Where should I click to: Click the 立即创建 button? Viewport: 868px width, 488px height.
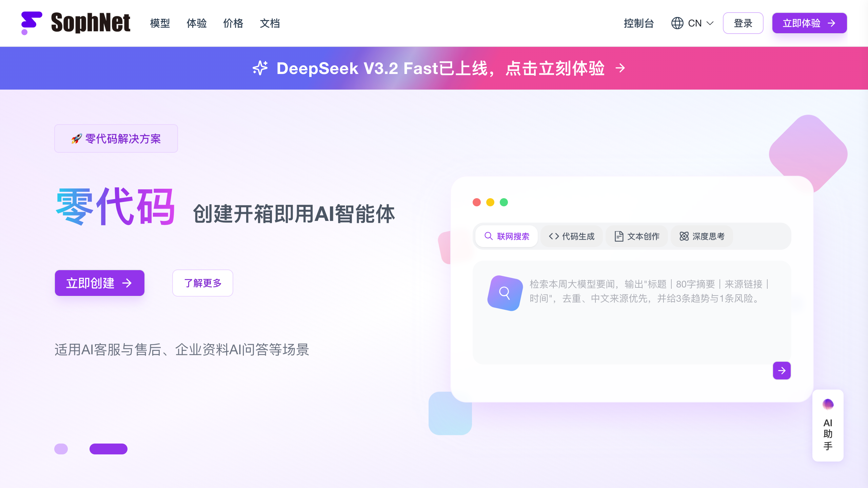tap(99, 283)
